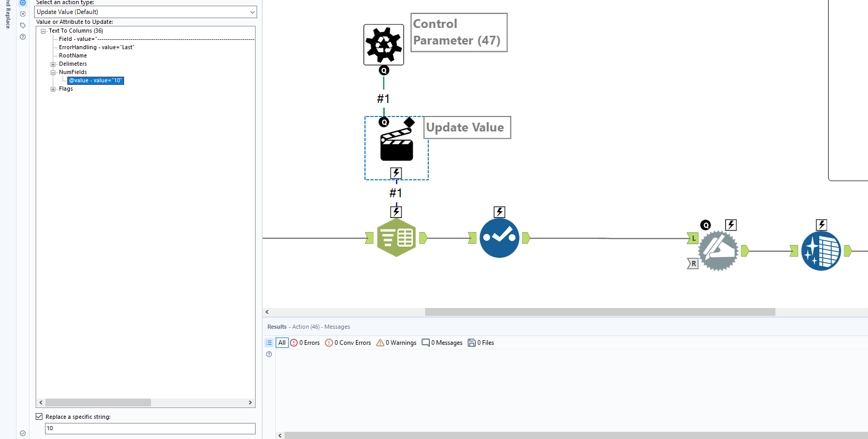The image size is (868, 439).
Task: Click the tree panel horizontal scrollbar thumb
Action: click(x=98, y=402)
